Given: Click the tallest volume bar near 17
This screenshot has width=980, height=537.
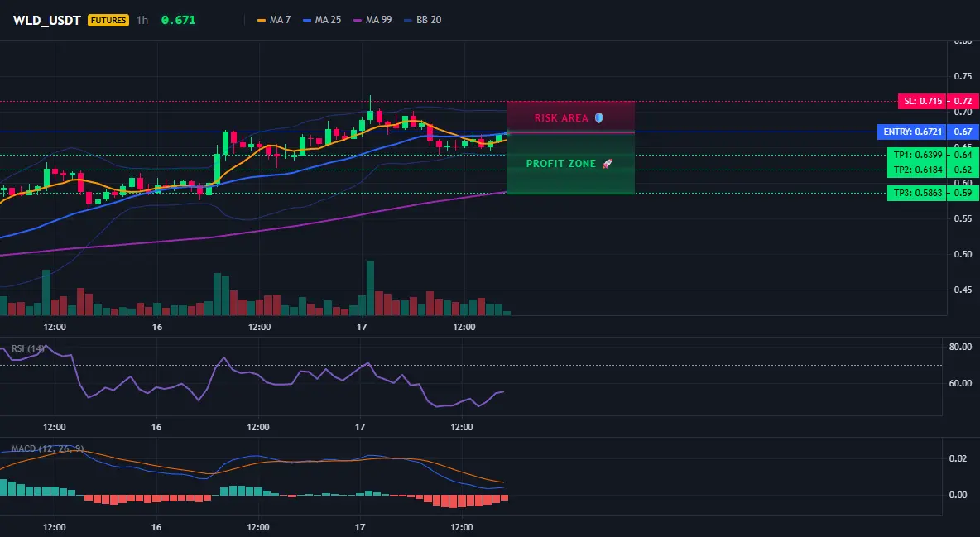Looking at the screenshot, I should (x=370, y=288).
